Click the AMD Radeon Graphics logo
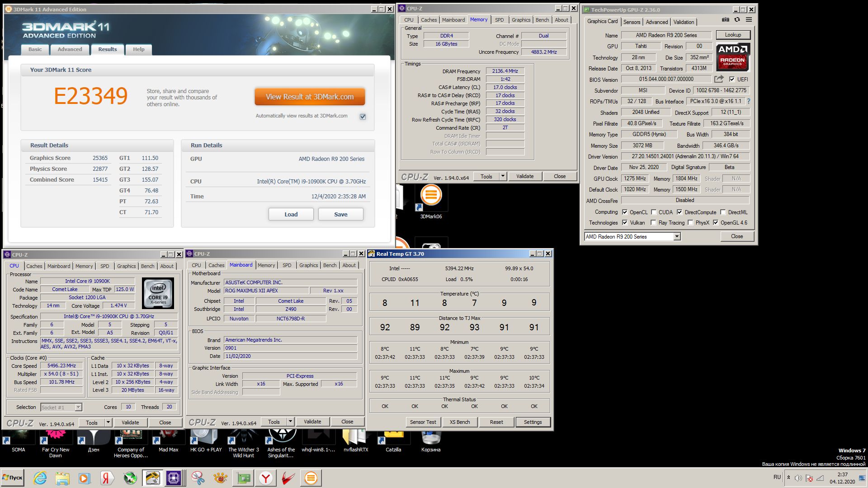 pyautogui.click(x=733, y=57)
